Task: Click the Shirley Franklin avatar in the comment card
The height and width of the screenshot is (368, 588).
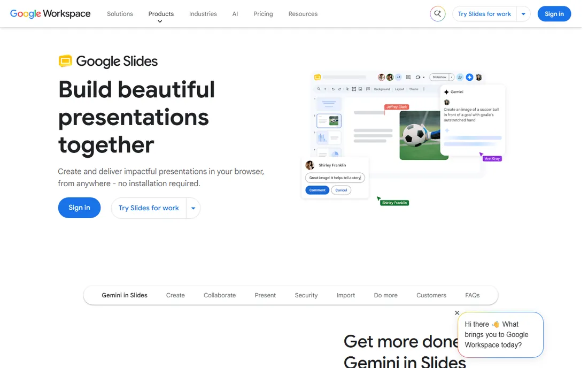Action: [310, 165]
